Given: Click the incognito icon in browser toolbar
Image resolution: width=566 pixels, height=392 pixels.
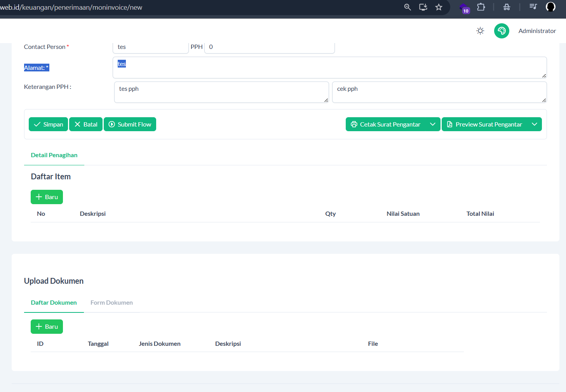Looking at the screenshot, I should pos(507,7).
